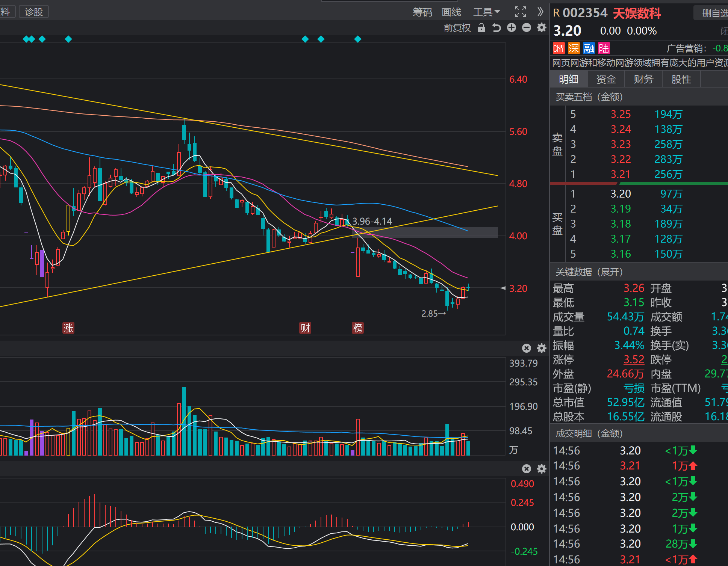Toggle the 前复权 adjustment mode
Viewport: 728px width, 566px height.
tap(457, 28)
